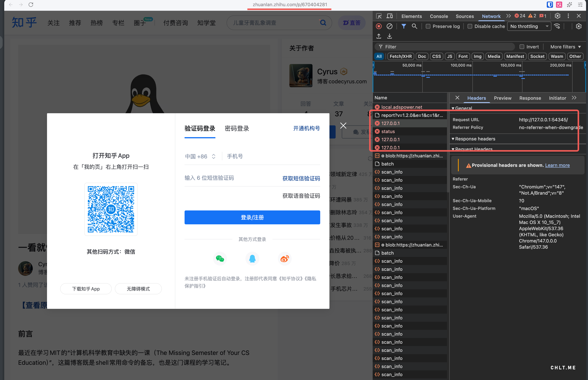Click the 无障碍模式 button
The width and height of the screenshot is (588, 380).
coord(138,289)
